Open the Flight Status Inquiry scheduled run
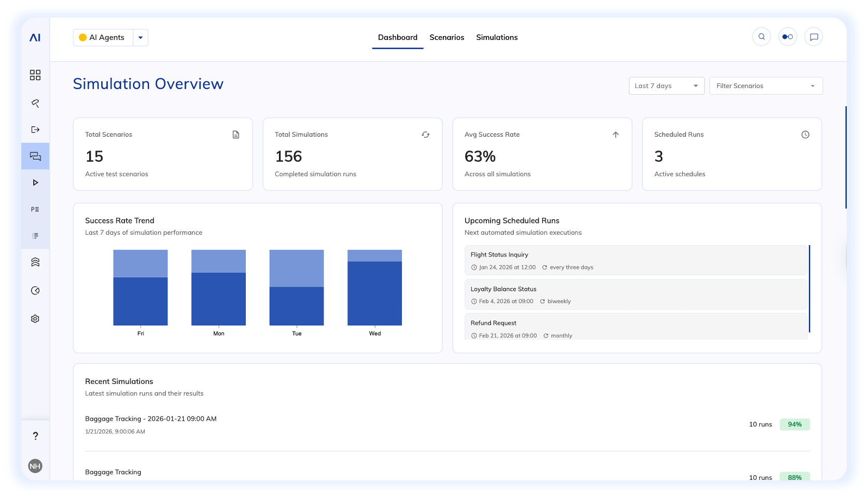This screenshot has height=498, width=868. point(635,260)
